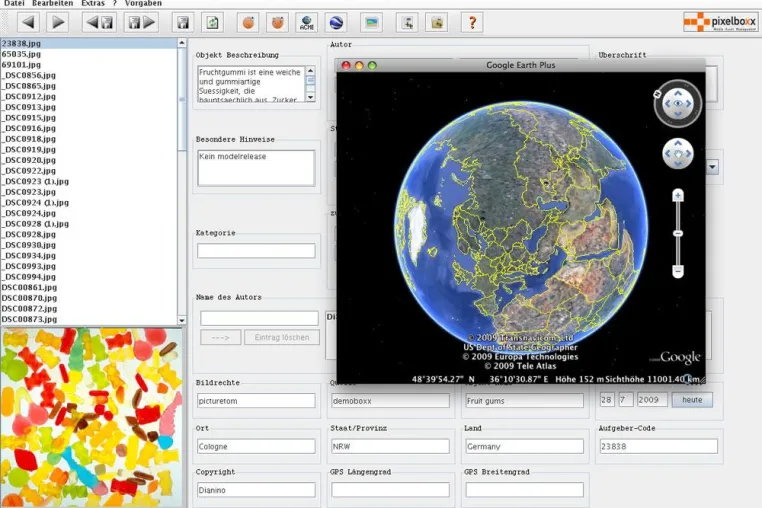762x508 pixels.
Task: Open the Datei menu
Action: tap(14, 3)
